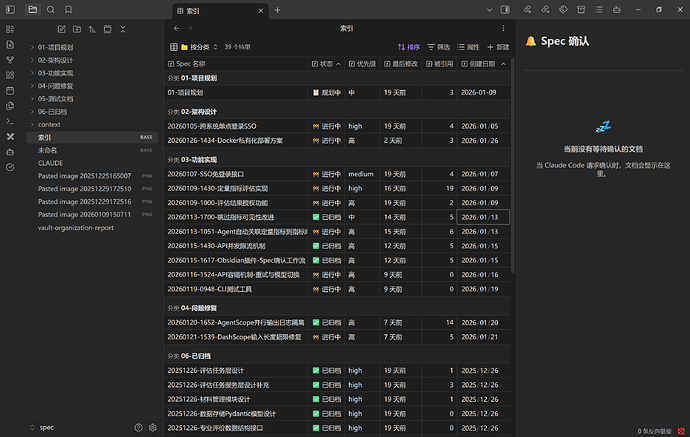The height and width of the screenshot is (437, 690).
Task: Toggle the 已归档 checkbox for 20260115-1430 row
Action: pos(316,246)
